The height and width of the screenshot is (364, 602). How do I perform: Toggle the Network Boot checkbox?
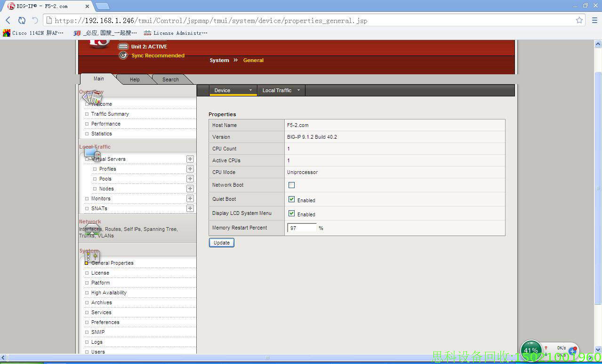click(x=291, y=185)
